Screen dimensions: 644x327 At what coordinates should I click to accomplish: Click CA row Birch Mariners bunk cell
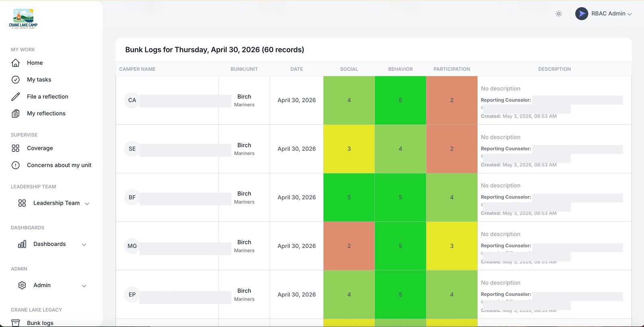(x=244, y=100)
